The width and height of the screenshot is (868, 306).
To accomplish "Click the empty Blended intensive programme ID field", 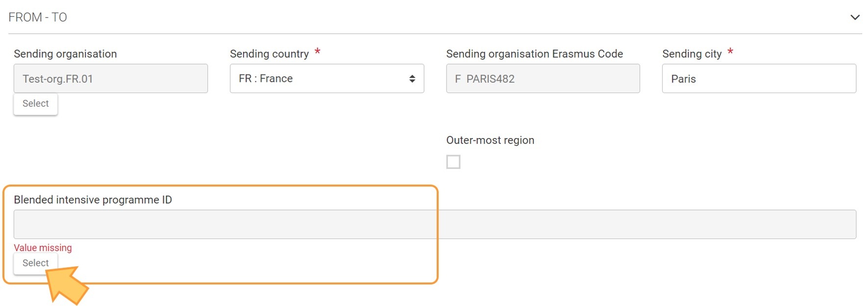I will [435, 224].
